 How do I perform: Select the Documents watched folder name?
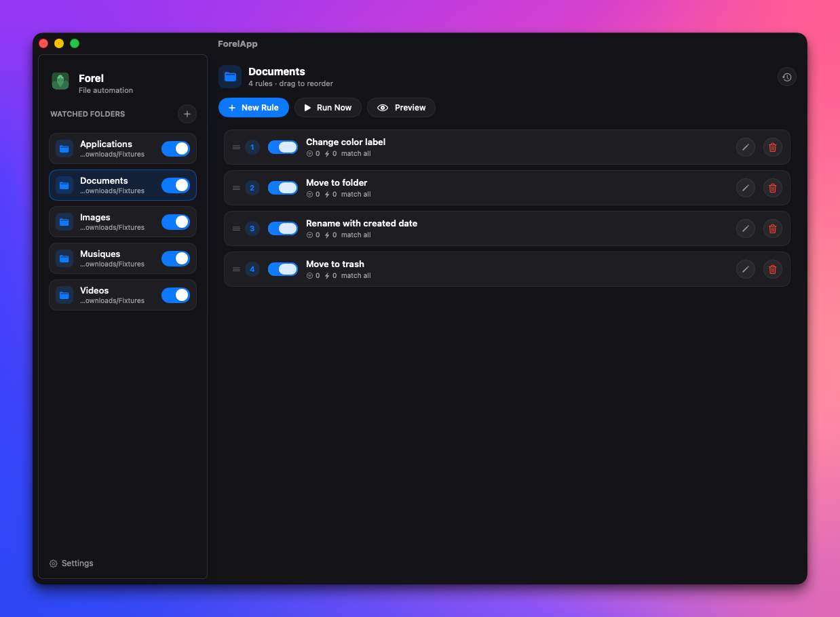point(104,180)
